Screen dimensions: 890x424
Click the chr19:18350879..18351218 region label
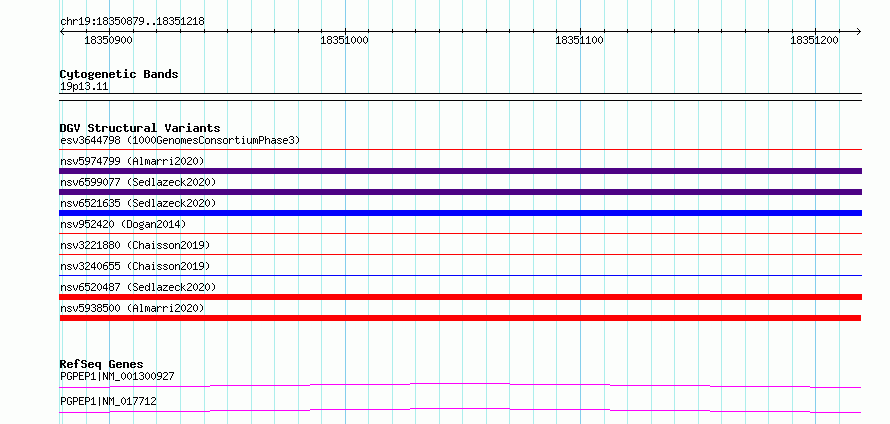(x=132, y=22)
